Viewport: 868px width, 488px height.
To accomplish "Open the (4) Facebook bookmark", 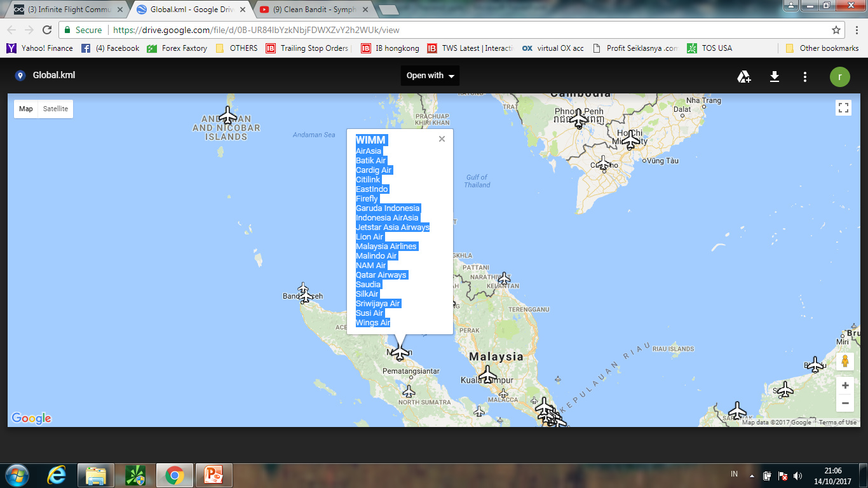I will tap(110, 48).
